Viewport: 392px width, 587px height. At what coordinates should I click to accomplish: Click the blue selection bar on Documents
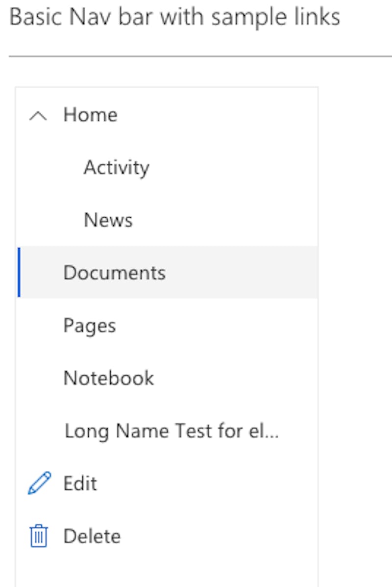pyautogui.click(x=19, y=273)
